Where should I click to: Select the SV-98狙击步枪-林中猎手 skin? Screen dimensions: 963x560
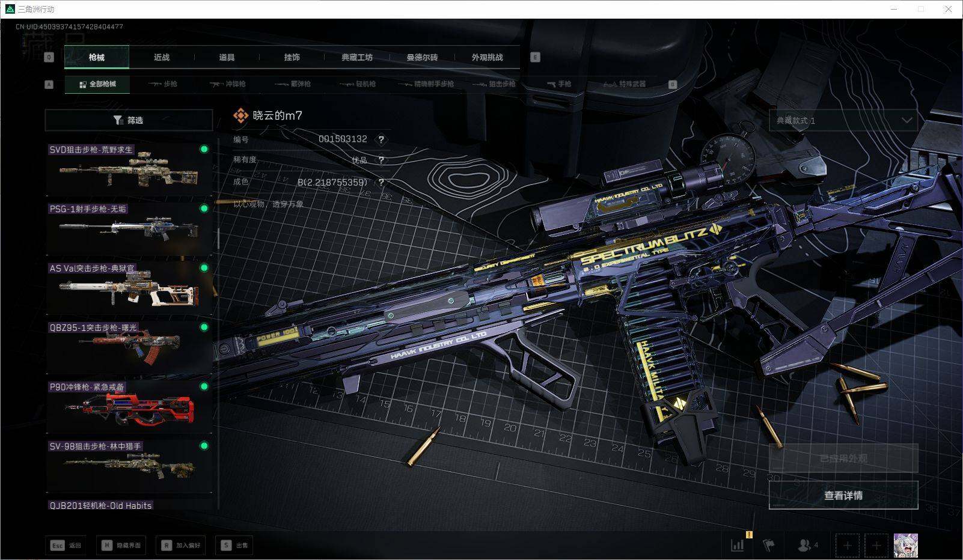point(129,466)
